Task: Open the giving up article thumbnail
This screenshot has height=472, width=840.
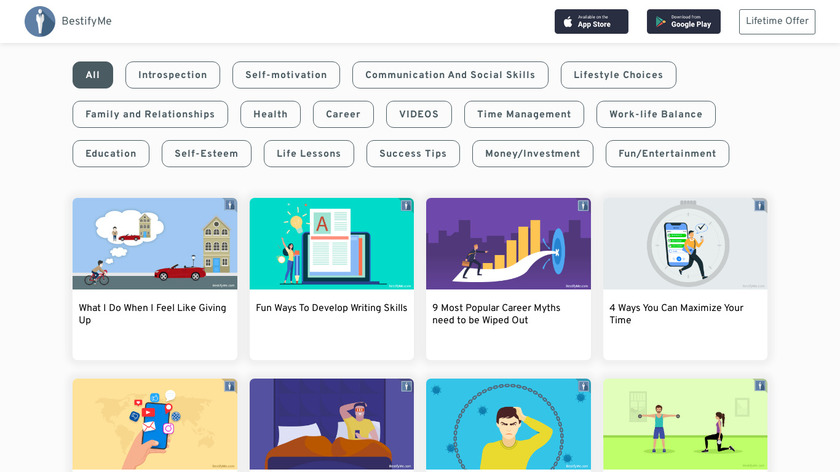Action: 154,243
